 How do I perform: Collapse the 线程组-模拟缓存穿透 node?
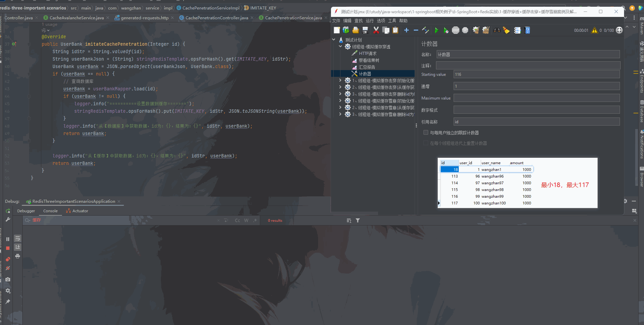(x=340, y=46)
